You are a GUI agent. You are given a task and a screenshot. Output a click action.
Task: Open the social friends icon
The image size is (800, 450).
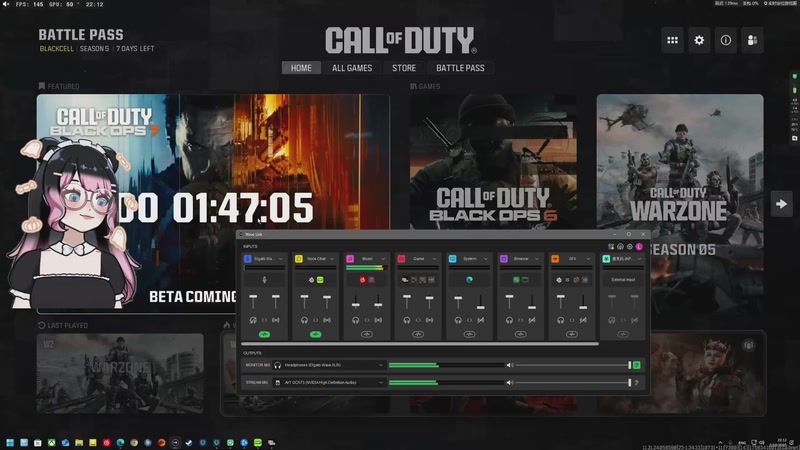pyautogui.click(x=752, y=40)
